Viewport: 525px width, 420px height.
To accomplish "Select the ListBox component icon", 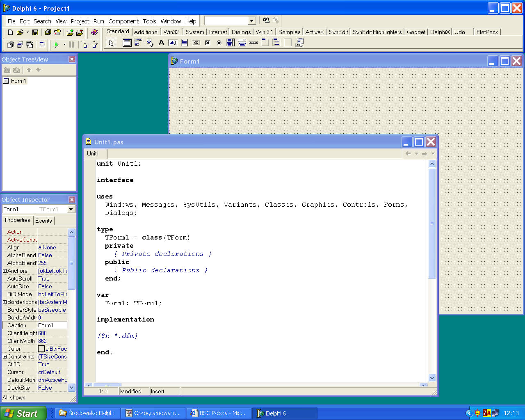I will pyautogui.click(x=231, y=43).
